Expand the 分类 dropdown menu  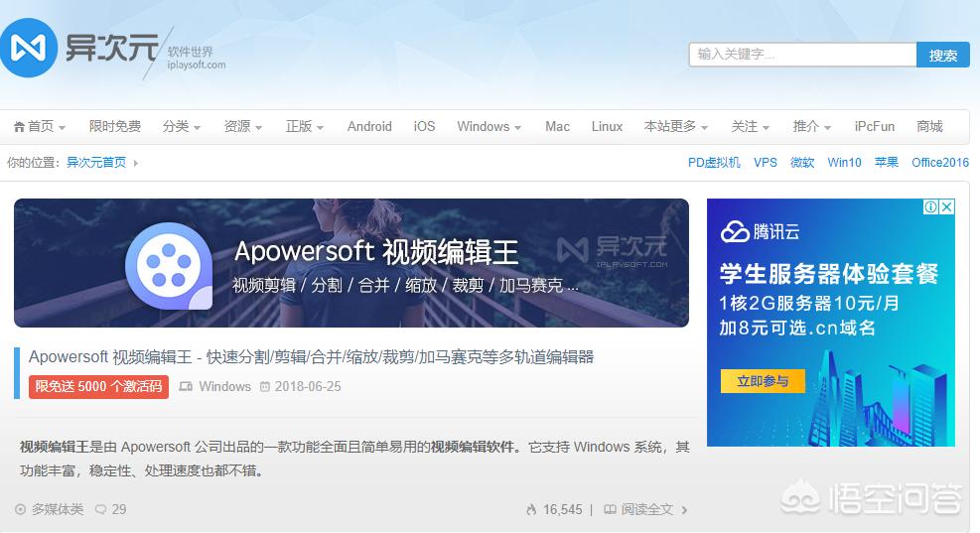(197, 127)
